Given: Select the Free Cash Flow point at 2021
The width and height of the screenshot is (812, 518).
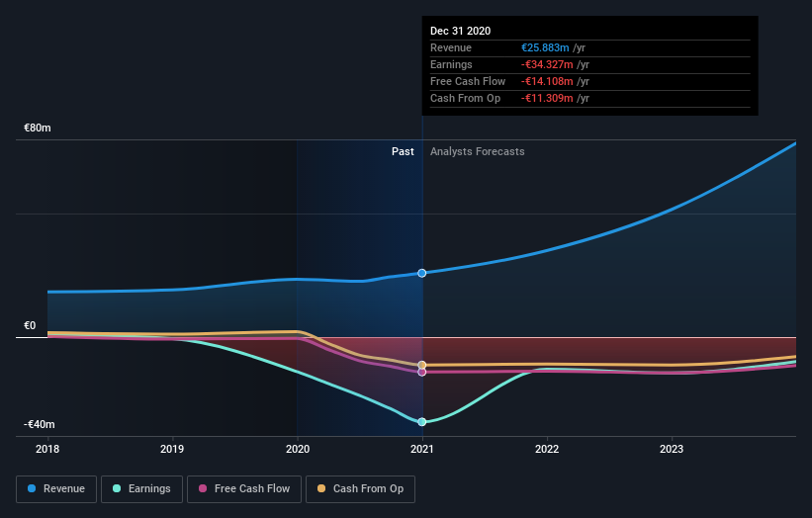Looking at the screenshot, I should click(422, 372).
